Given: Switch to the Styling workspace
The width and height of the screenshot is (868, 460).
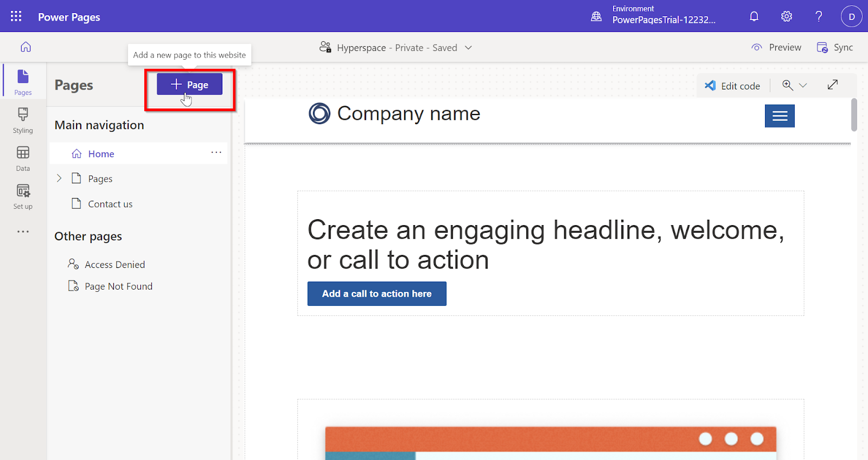Looking at the screenshot, I should pyautogui.click(x=23, y=120).
